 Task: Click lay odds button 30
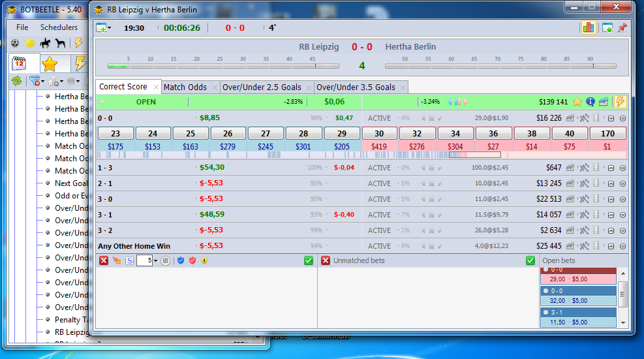click(x=379, y=134)
